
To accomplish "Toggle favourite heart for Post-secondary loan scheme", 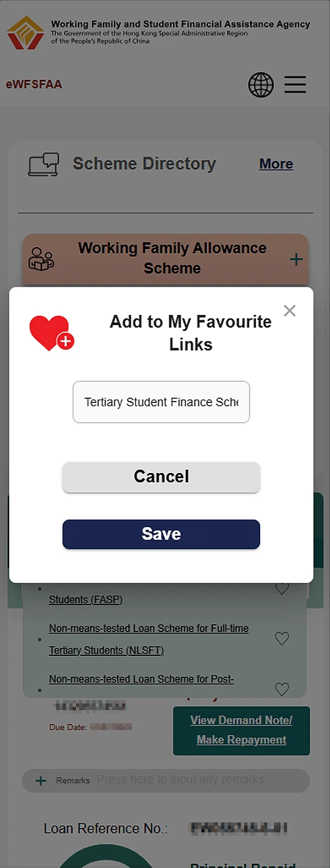I will 282,689.
